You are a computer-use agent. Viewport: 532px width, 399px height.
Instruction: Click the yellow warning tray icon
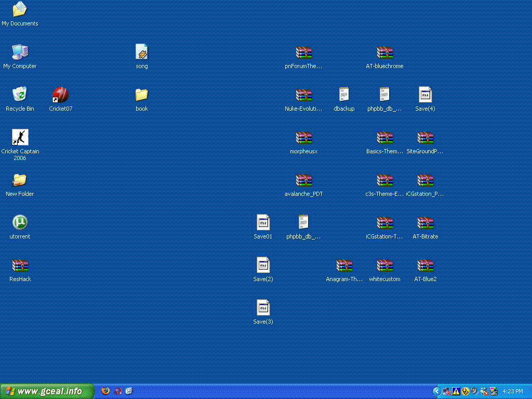coord(456,391)
